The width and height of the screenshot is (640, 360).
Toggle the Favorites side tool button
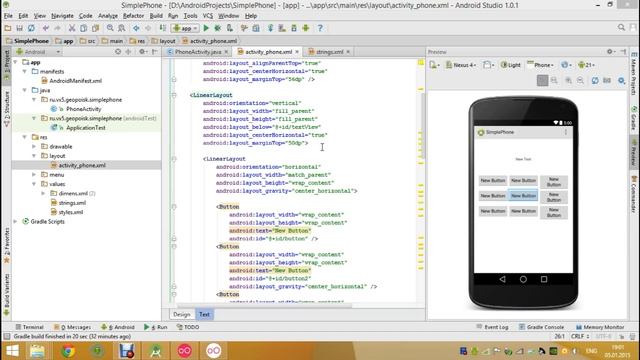pyautogui.click(x=7, y=245)
